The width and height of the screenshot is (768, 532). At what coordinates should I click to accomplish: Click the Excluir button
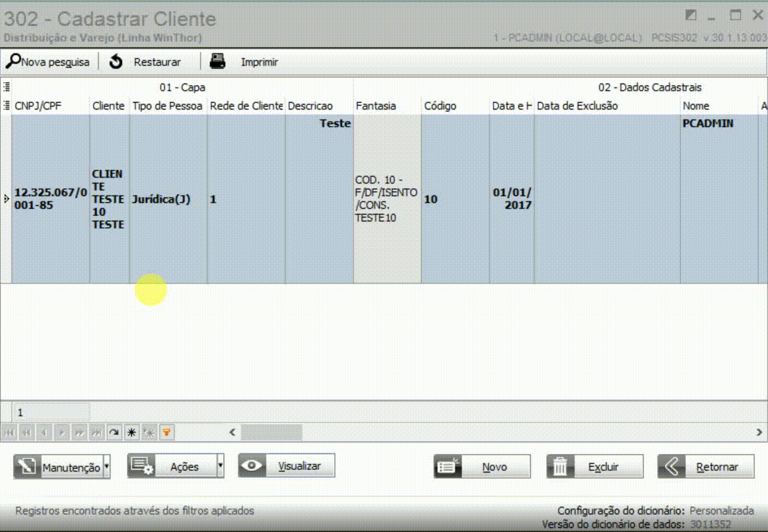pyautogui.click(x=595, y=467)
